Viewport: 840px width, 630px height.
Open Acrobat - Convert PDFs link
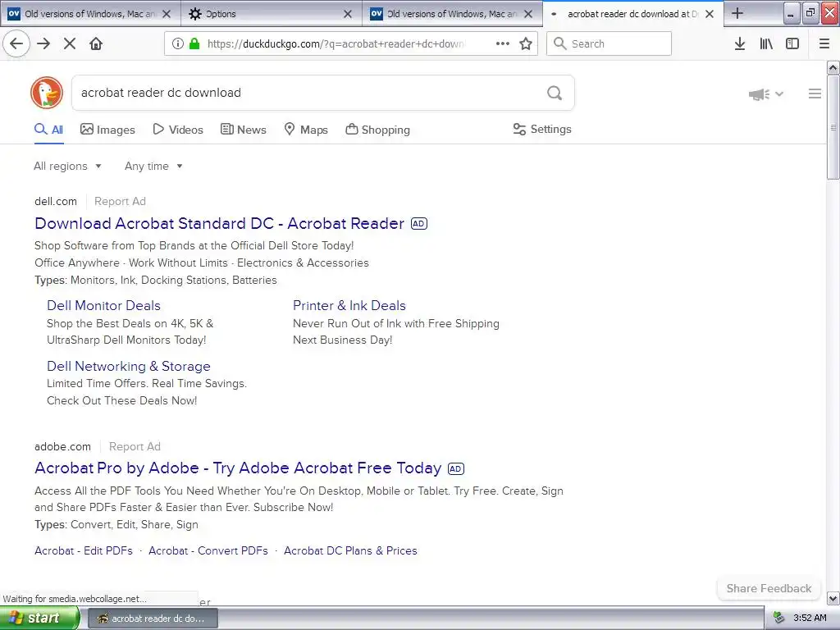(208, 550)
